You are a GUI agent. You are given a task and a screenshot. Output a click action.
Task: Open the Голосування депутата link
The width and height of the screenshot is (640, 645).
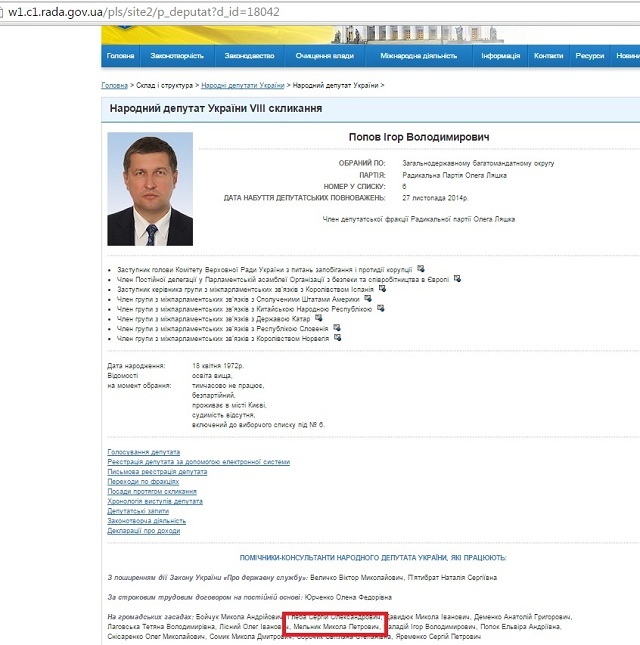coord(143,452)
